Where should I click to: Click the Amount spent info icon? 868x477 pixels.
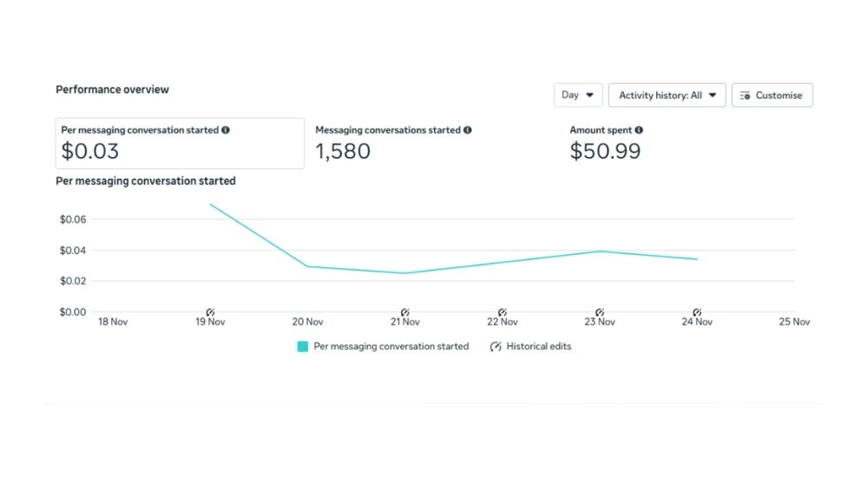coord(639,130)
